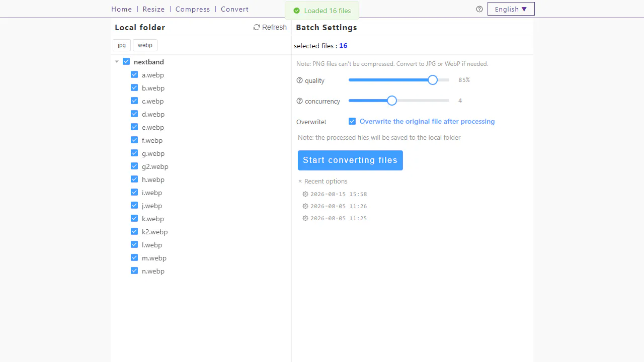Image resolution: width=644 pixels, height=362 pixels.
Task: Select the webp format filter tag
Action: coord(145,45)
